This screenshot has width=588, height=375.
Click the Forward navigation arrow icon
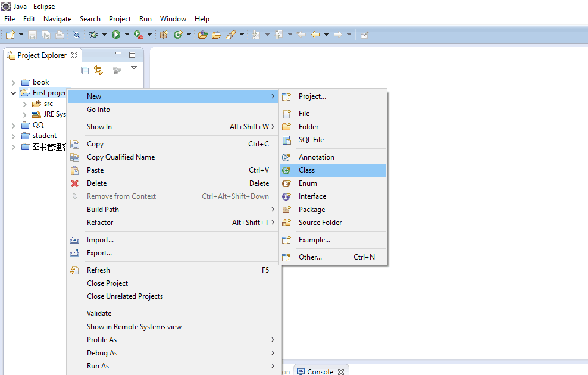tap(338, 35)
